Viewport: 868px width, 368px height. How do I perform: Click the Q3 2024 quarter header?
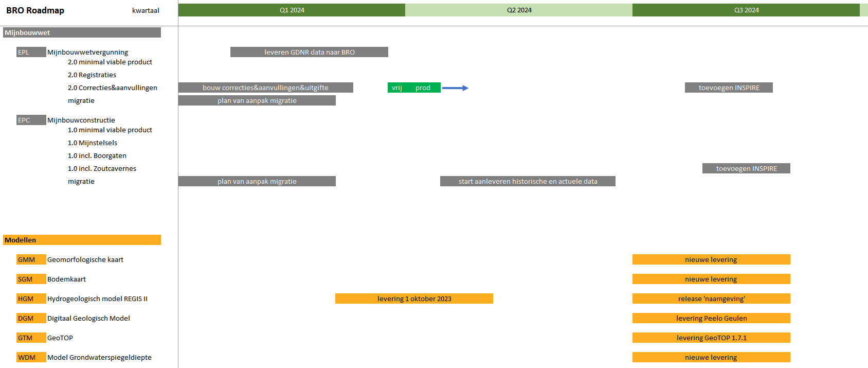click(x=746, y=10)
